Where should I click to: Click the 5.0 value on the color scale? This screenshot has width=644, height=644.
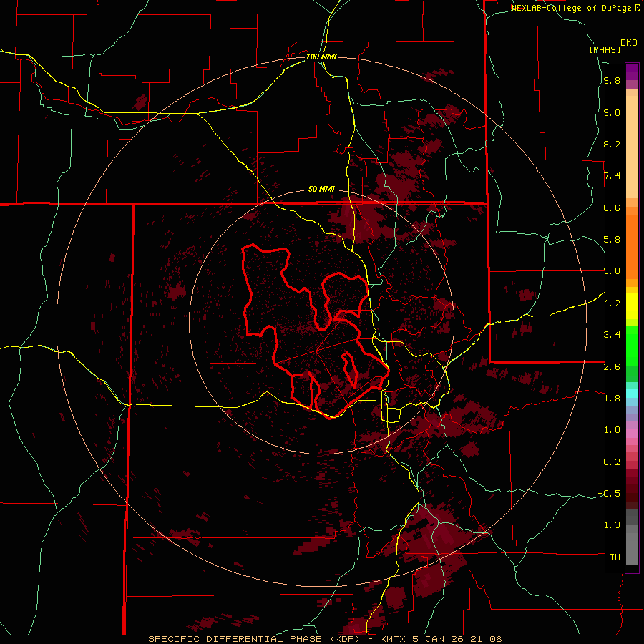click(x=612, y=271)
